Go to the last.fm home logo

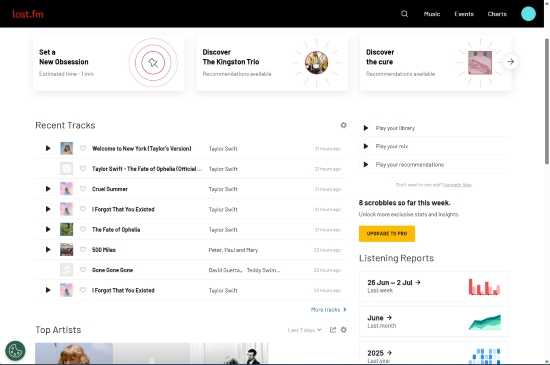(28, 14)
